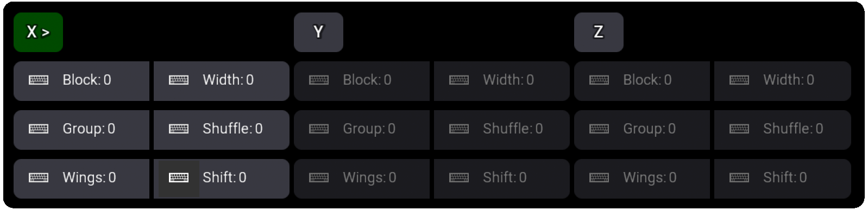Screen dimensions: 868x210
Task: Edit the X Block value field
Action: pos(81,81)
